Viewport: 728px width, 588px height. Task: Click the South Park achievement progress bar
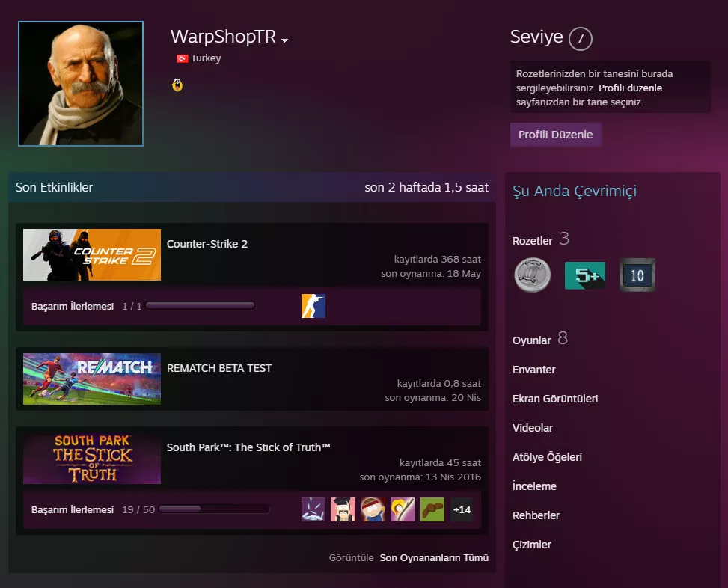tap(214, 509)
